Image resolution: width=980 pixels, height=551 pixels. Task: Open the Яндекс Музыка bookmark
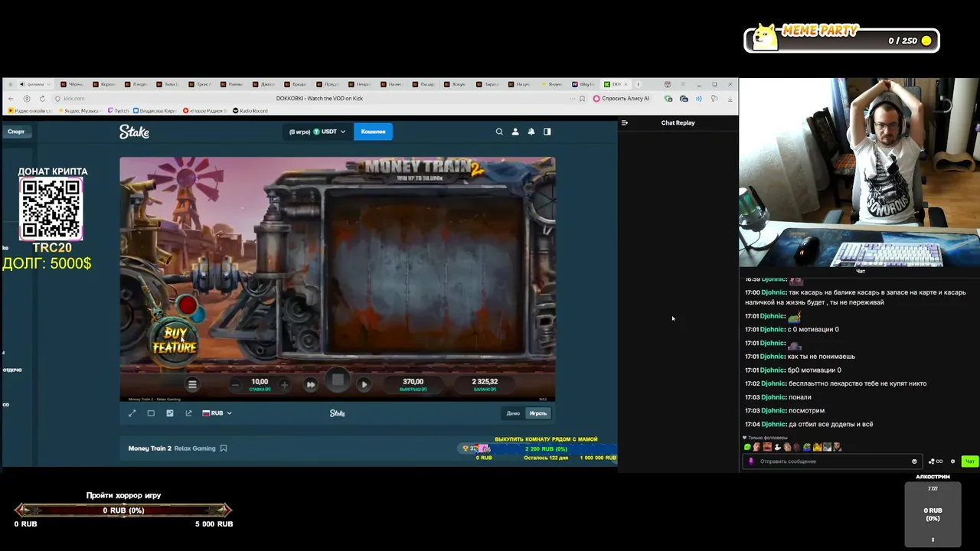click(x=80, y=111)
